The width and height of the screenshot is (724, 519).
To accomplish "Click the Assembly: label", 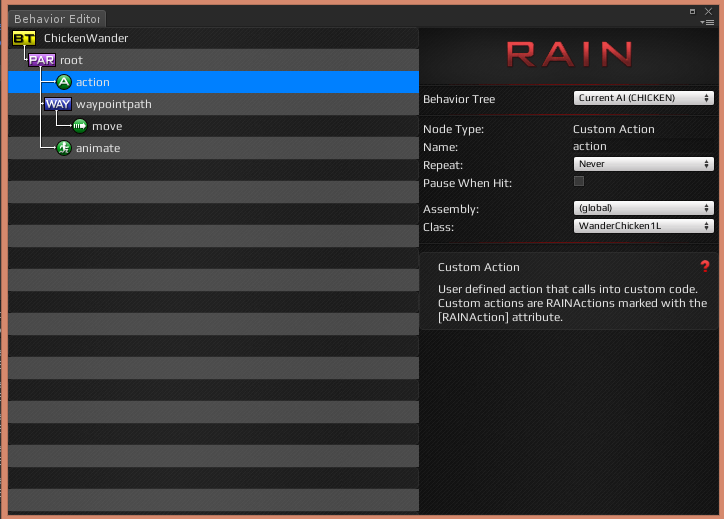I will pos(451,209).
